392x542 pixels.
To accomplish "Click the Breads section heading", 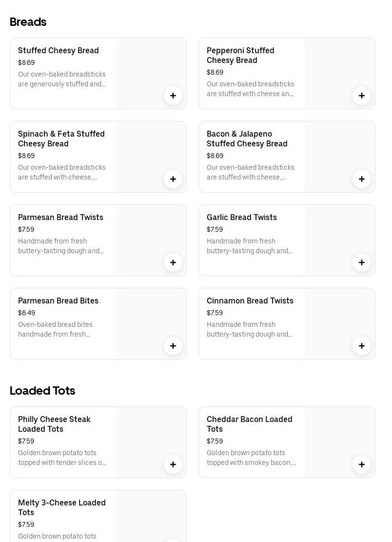I will coord(28,22).
